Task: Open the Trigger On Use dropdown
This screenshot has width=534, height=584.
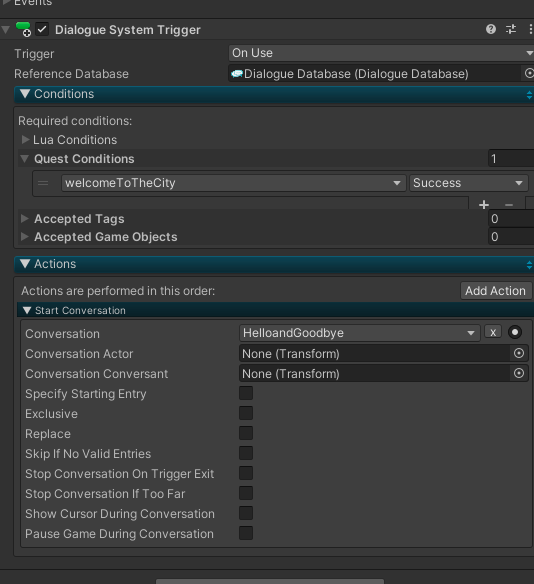Action: 381,53
